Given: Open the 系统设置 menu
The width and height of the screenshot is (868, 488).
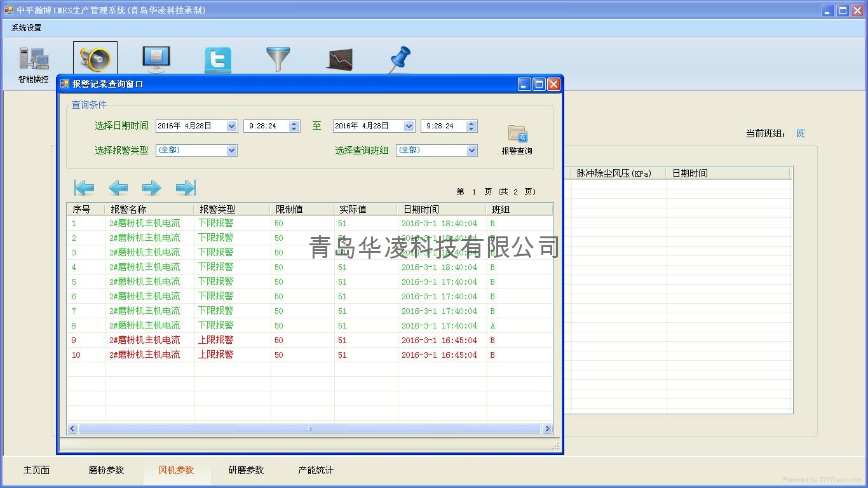Looking at the screenshot, I should point(27,28).
